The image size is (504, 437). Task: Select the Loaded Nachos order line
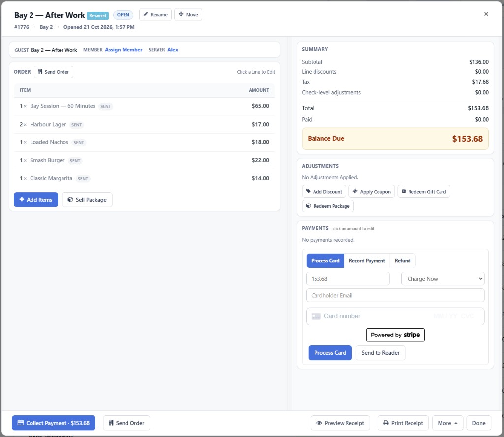pos(144,142)
